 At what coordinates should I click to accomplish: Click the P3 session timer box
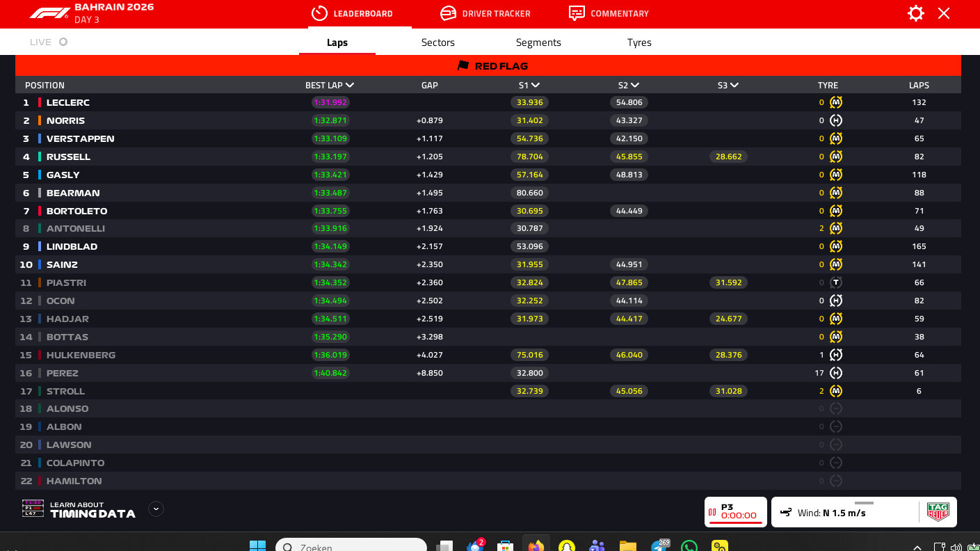click(735, 512)
